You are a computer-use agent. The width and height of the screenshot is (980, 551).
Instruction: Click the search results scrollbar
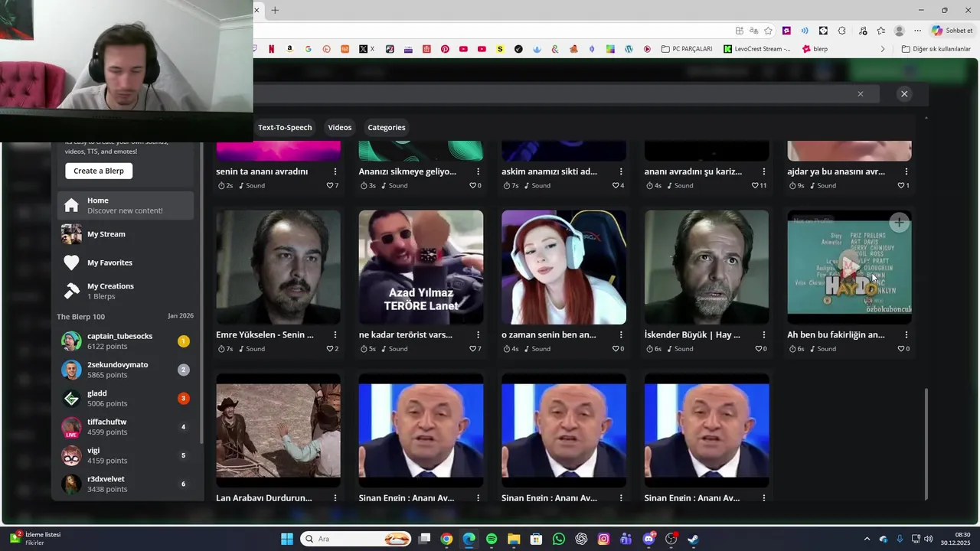pos(926,442)
